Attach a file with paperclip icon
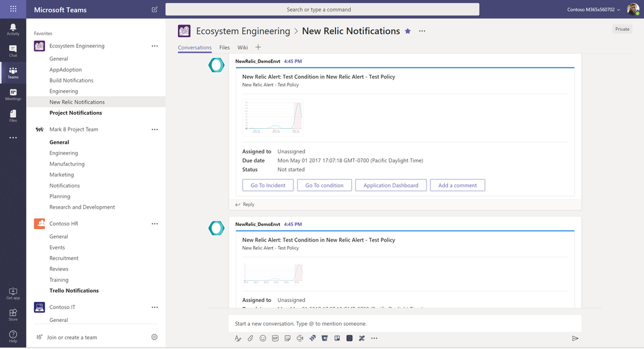644x349 pixels. (250, 338)
